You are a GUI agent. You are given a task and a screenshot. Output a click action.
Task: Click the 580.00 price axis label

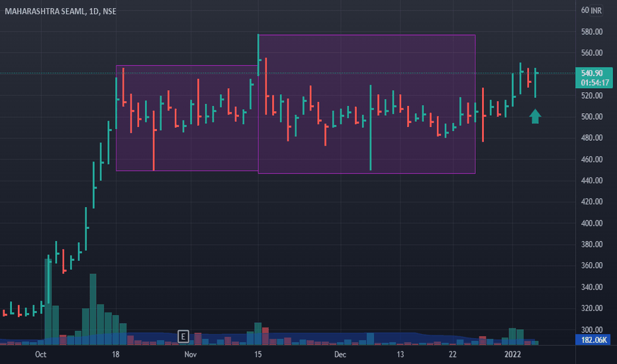[592, 32]
